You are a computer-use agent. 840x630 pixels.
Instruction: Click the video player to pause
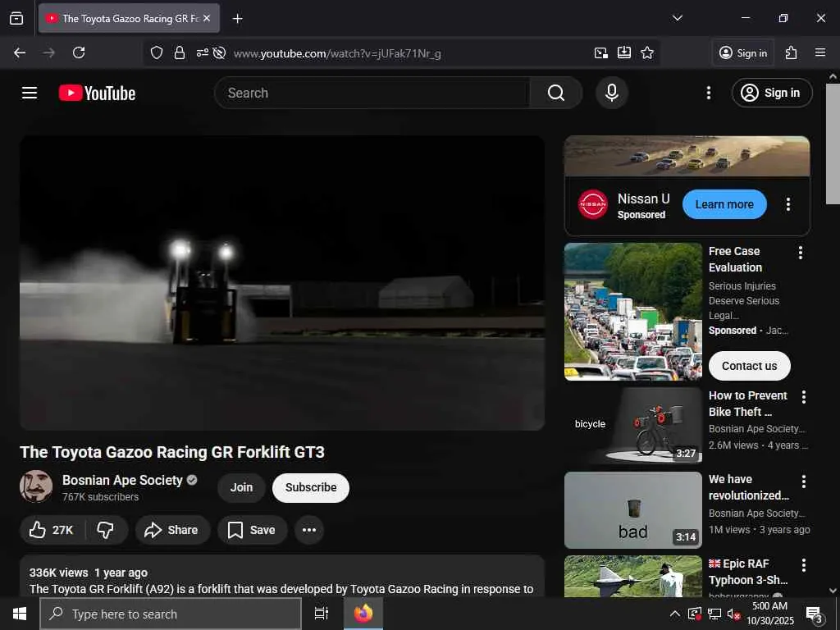pyautogui.click(x=282, y=283)
